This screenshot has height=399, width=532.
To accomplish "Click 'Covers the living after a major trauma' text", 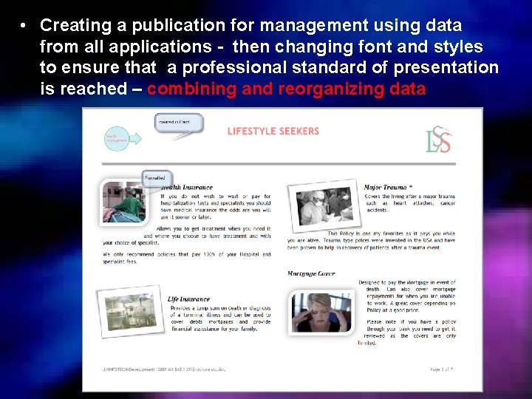I will click(410, 203).
